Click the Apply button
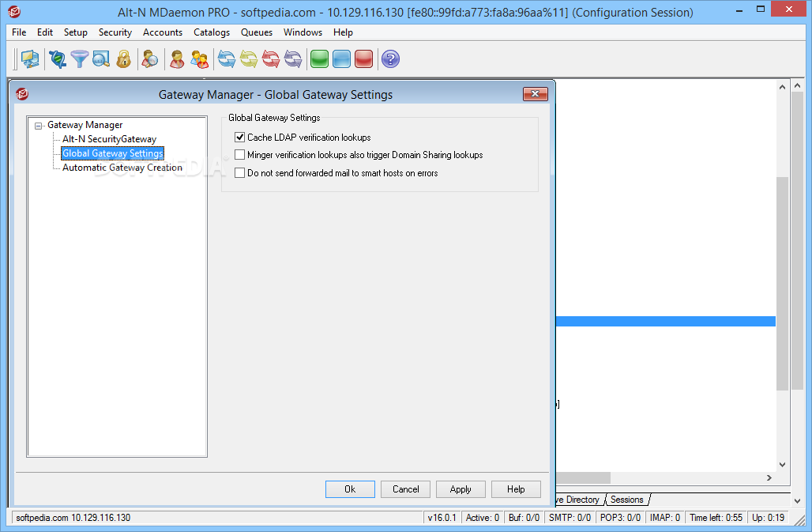The image size is (812, 532). pyautogui.click(x=461, y=489)
